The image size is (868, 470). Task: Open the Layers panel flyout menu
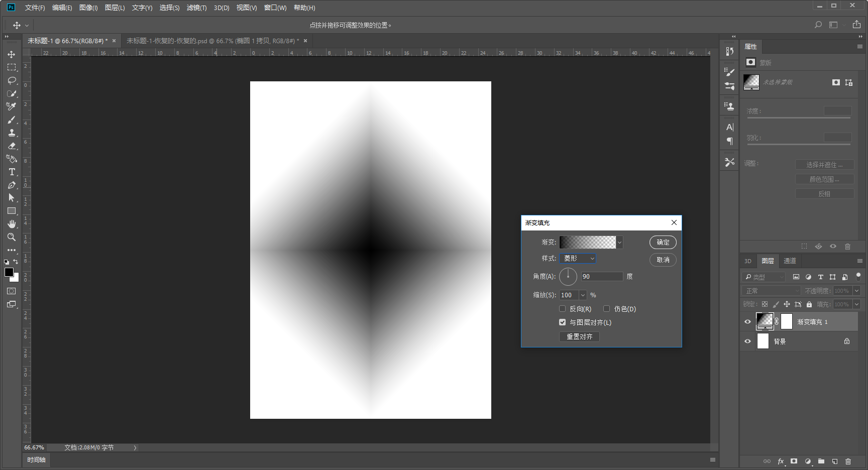(859, 261)
